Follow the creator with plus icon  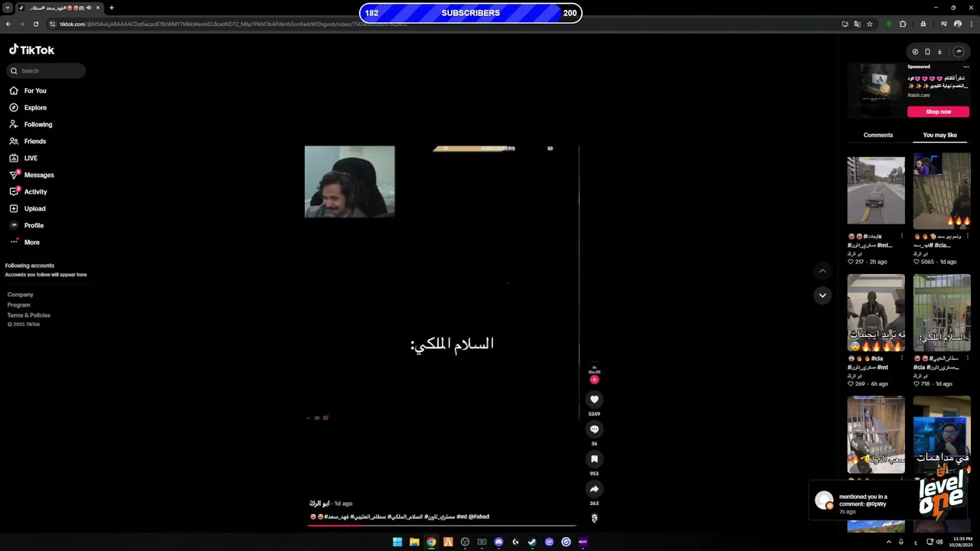point(594,380)
